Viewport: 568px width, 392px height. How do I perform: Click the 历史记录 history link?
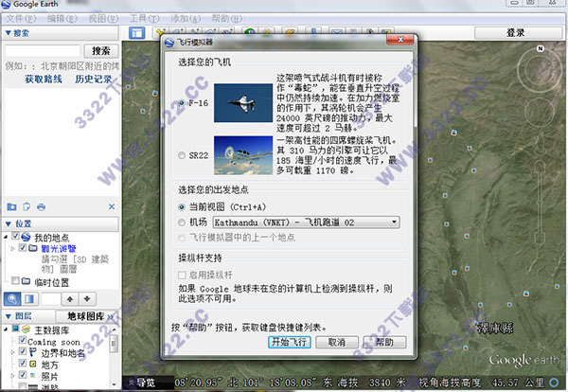point(94,79)
